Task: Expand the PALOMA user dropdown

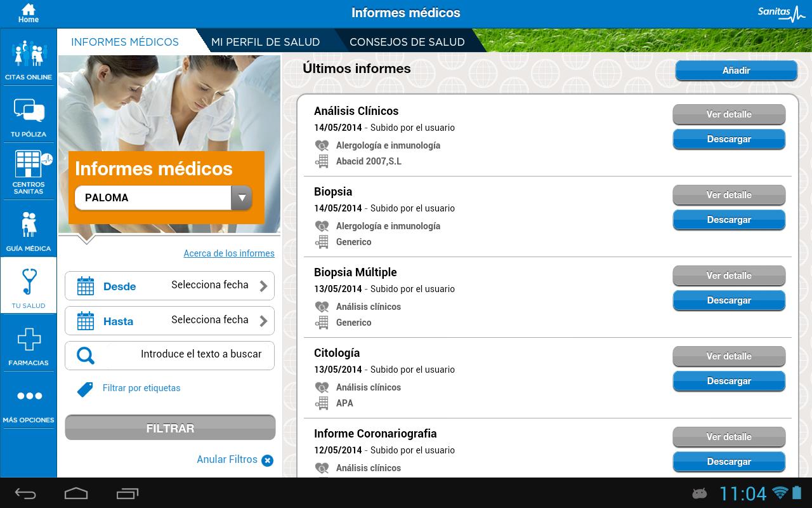Action: [241, 198]
